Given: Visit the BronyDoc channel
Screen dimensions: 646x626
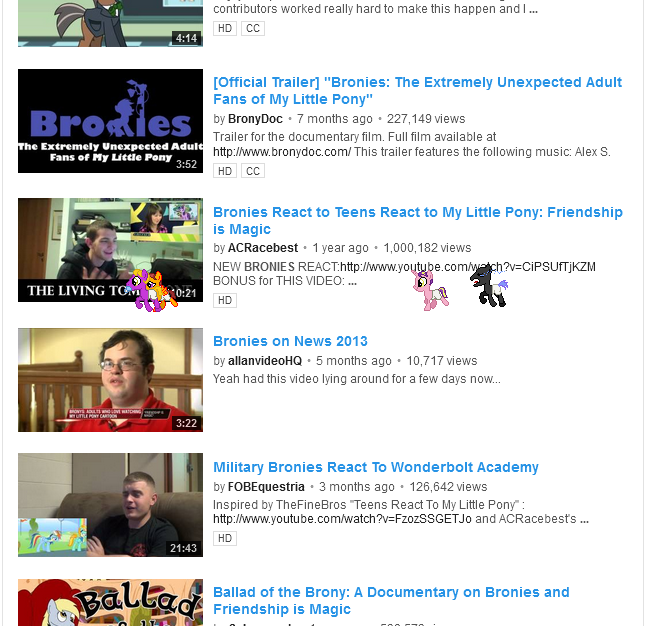Looking at the screenshot, I should click(x=255, y=119).
